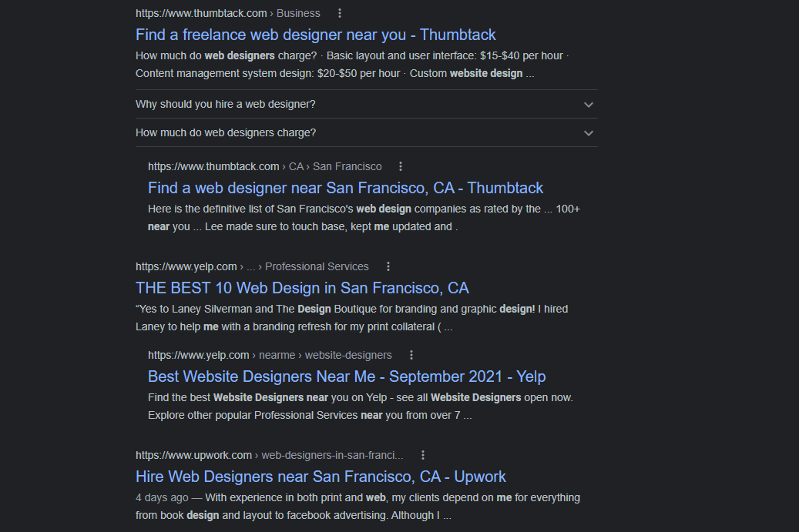Click three-dot options next to Yelp Professional Services

(x=388, y=266)
